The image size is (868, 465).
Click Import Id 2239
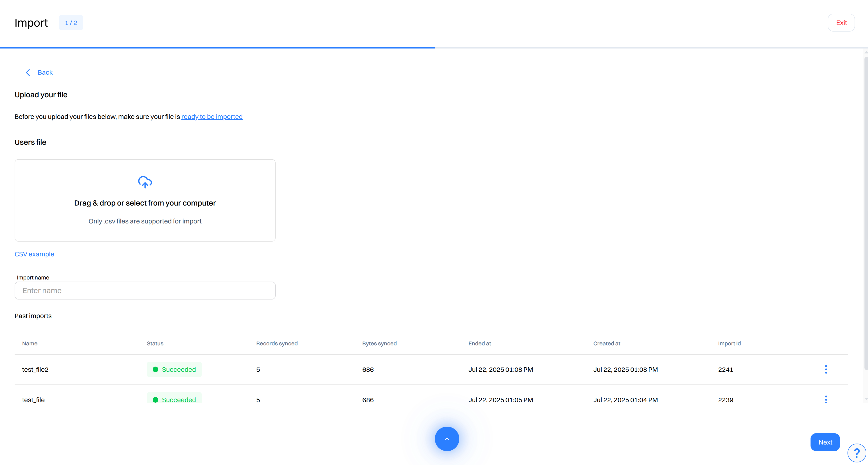725,400
